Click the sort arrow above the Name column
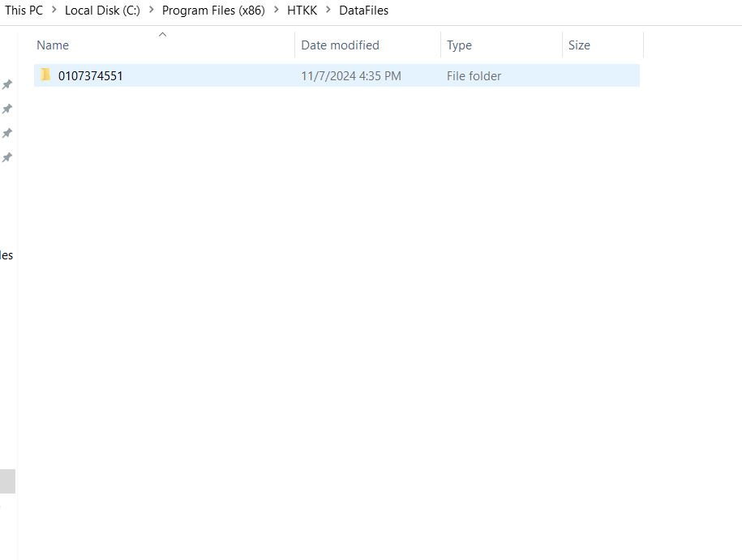 (162, 34)
